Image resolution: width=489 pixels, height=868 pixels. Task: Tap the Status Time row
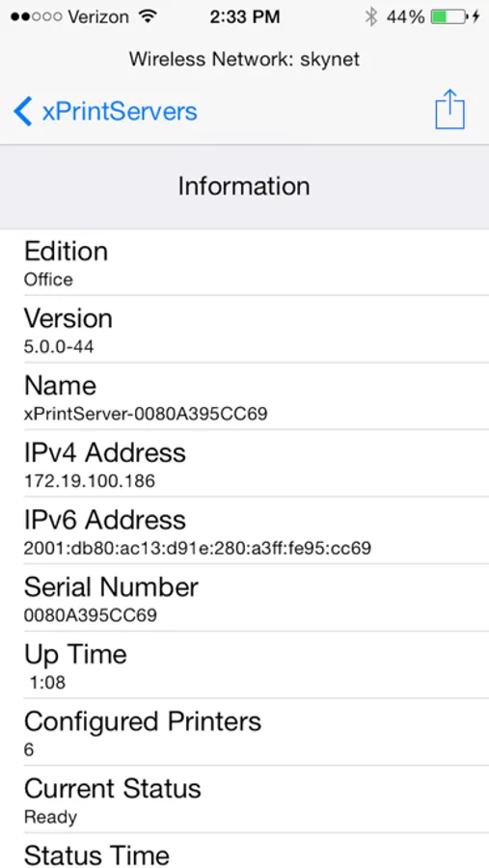(x=244, y=851)
